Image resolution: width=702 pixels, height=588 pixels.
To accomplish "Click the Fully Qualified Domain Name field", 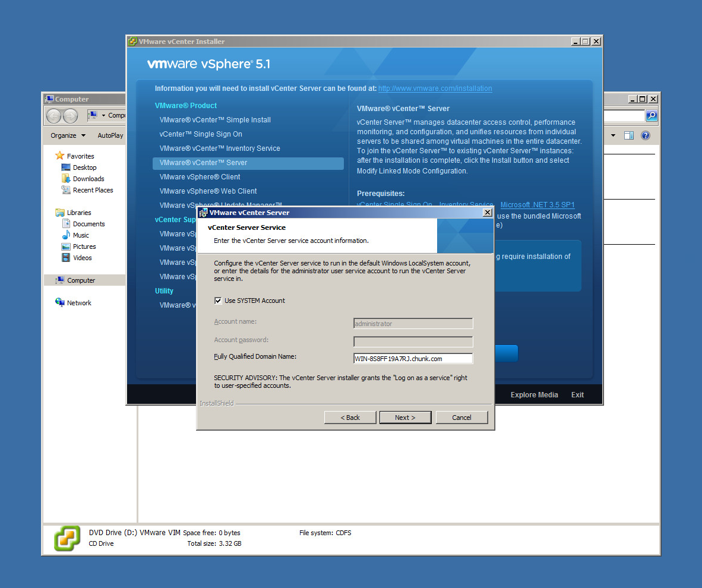I will (x=413, y=359).
